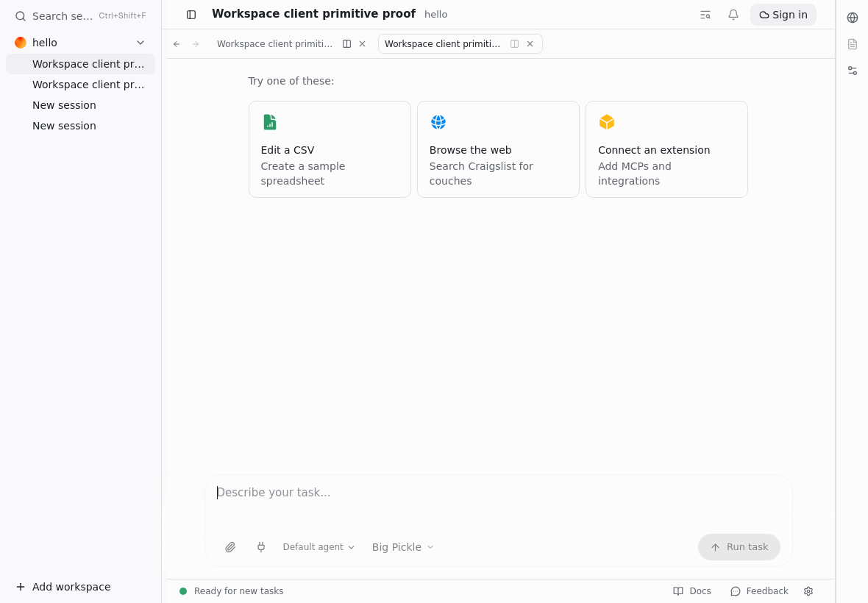
Task: Close the second 'Workspace client primiti...' tab
Action: (530, 43)
